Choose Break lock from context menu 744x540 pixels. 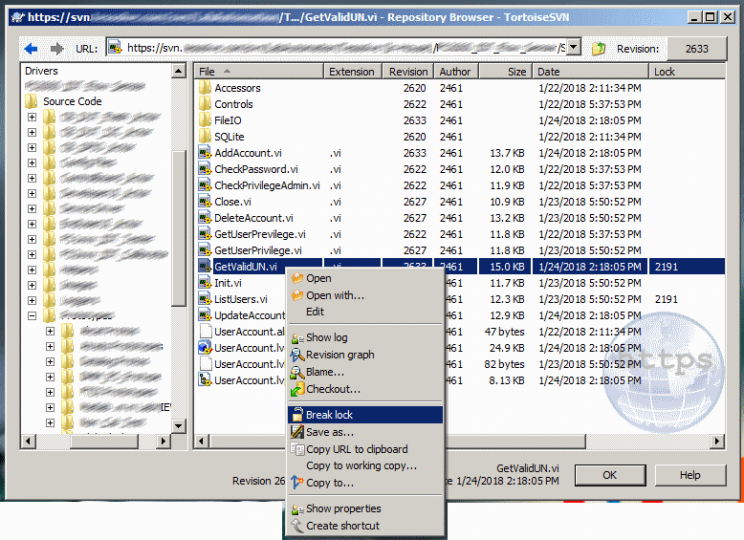(x=329, y=415)
